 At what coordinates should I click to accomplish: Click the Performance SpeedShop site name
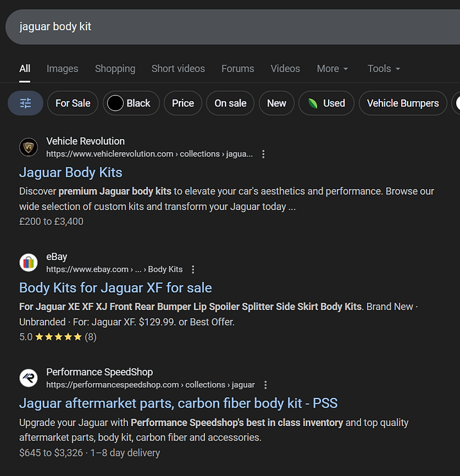coord(99,372)
